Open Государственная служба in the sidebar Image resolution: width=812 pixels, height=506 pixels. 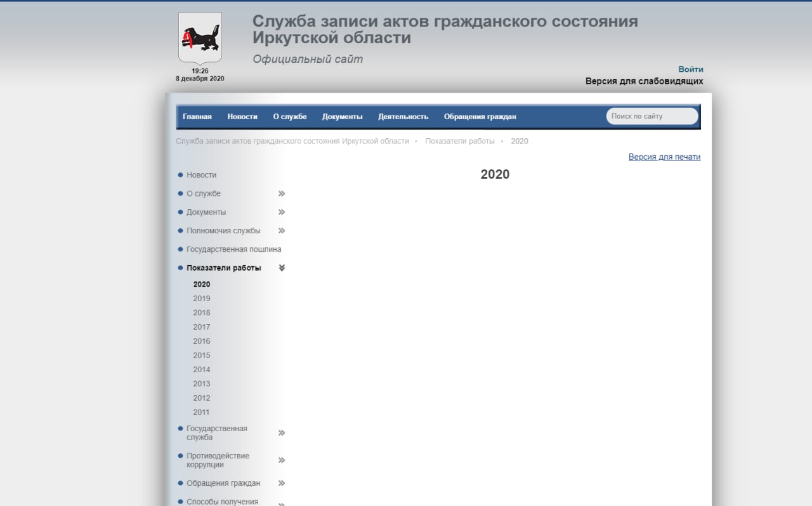pos(217,433)
